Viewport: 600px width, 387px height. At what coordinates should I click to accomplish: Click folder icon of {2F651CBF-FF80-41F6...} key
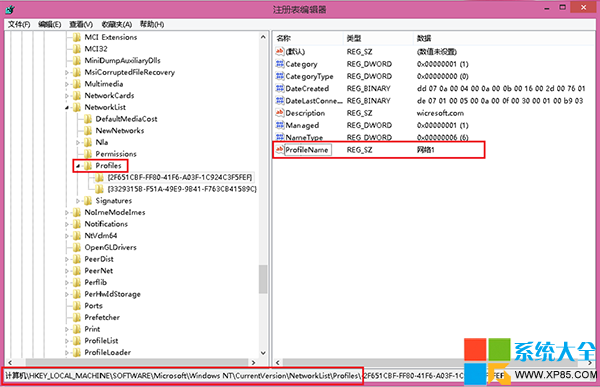(x=99, y=177)
